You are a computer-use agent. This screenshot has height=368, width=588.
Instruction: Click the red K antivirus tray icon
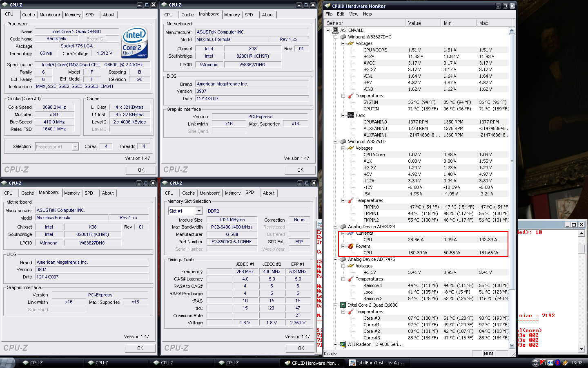(x=543, y=363)
